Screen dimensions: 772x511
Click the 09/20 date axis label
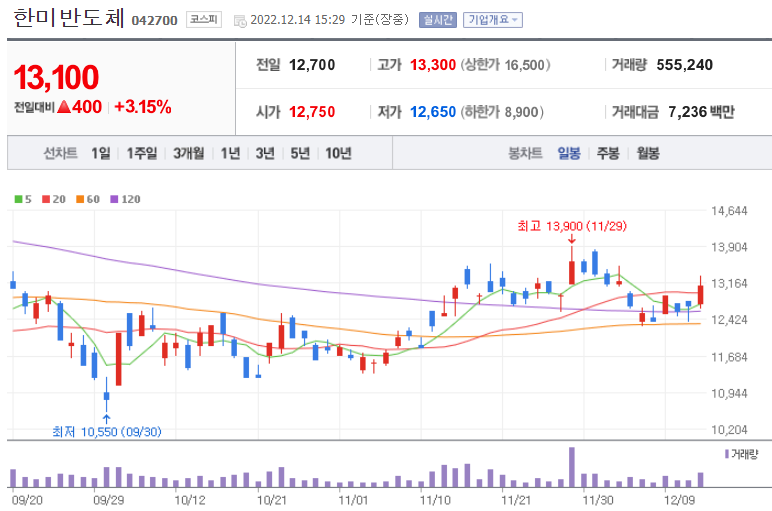(x=27, y=500)
